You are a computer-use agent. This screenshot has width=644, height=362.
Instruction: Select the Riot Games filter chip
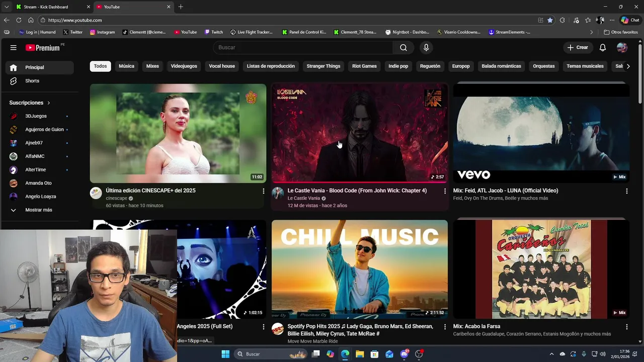364,66
